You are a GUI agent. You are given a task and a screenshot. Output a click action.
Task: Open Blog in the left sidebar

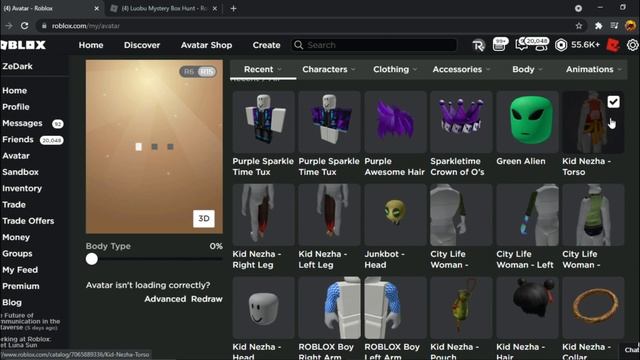point(12,302)
